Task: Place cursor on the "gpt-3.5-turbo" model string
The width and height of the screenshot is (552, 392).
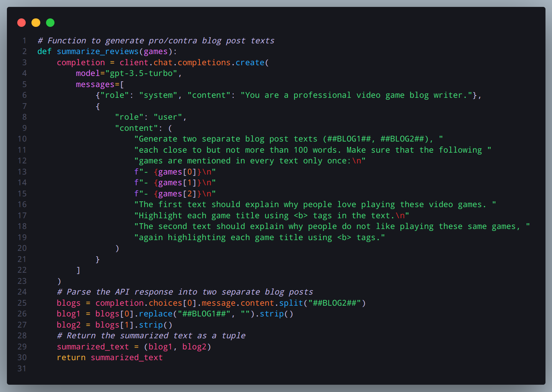Action: [x=141, y=73]
